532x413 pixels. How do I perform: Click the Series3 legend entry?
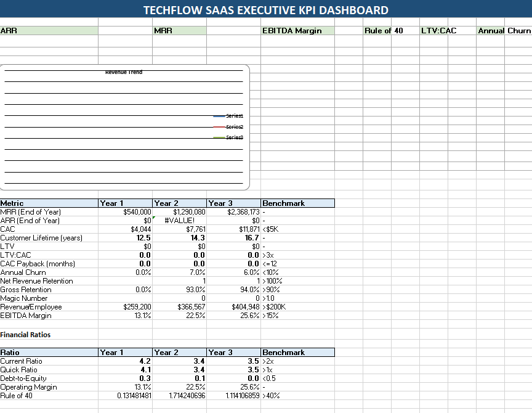click(x=228, y=137)
